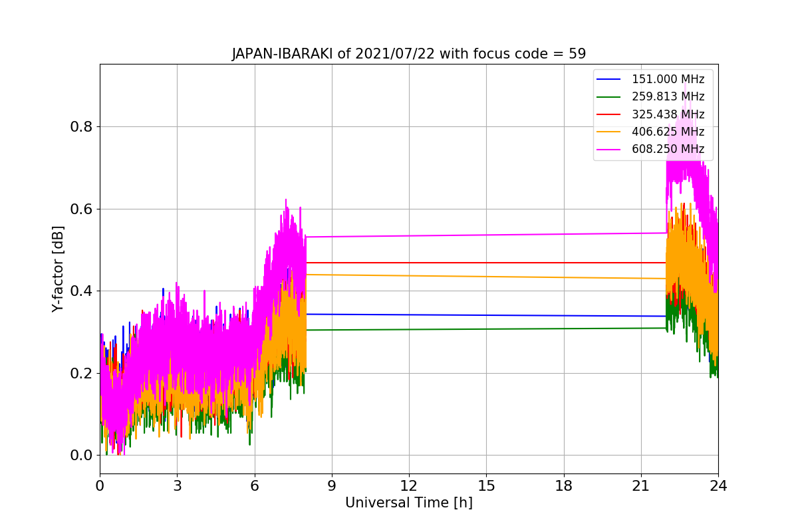Image resolution: width=798 pixels, height=532 pixels.
Task: Click the orange line swatch in legend
Action: coord(609,132)
